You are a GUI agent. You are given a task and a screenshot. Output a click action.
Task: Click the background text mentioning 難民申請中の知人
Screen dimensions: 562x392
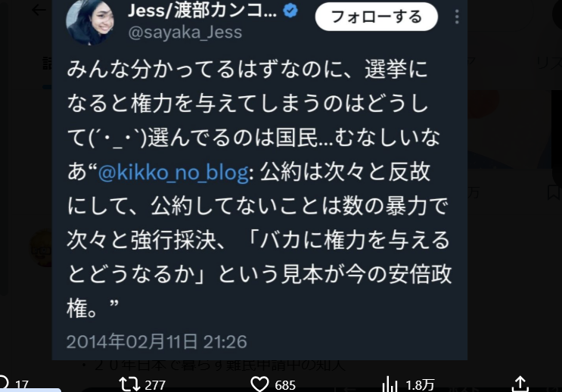[x=213, y=365]
